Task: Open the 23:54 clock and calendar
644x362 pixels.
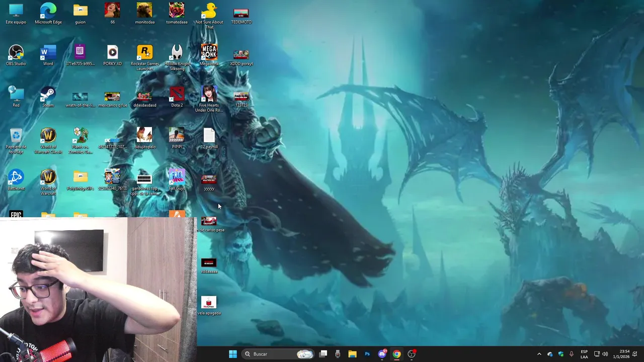Action: pos(621,354)
